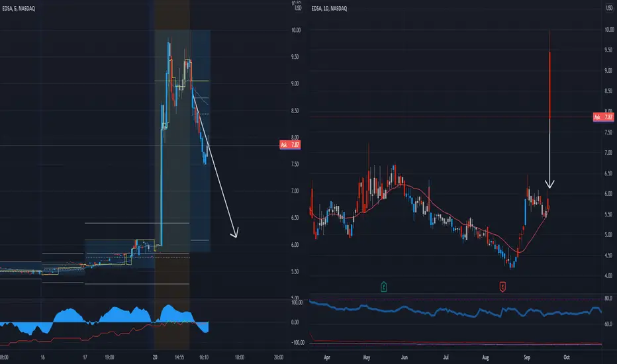Screen dimensions: 617x364
Task: Click 14:55 on the 5-minute time axis
Action: point(179,357)
